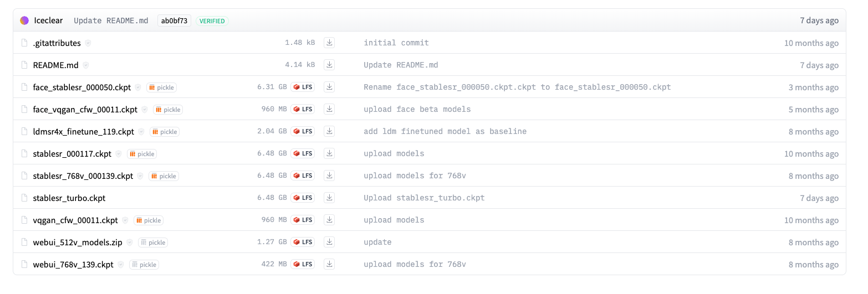Click the '1.48 kB' file size

tap(300, 43)
